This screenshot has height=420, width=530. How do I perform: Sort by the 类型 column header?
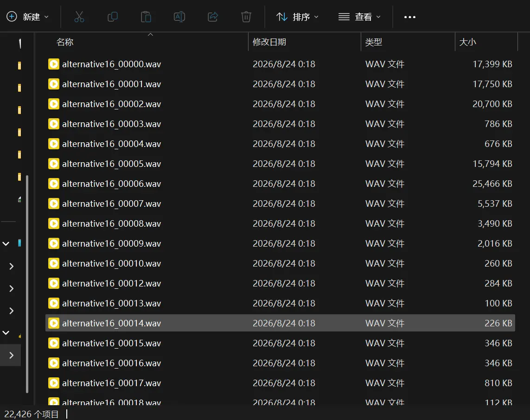(x=373, y=42)
